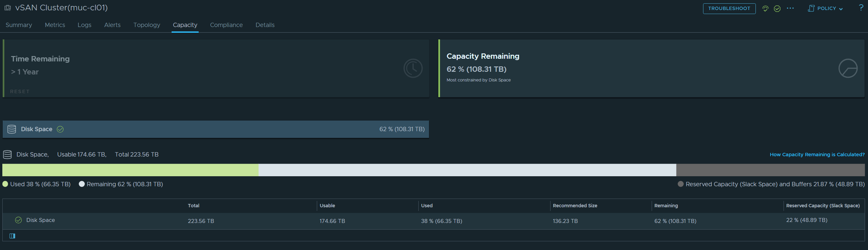This screenshot has height=250, width=868.
Task: Open the question mark help icon
Action: coord(861,8)
